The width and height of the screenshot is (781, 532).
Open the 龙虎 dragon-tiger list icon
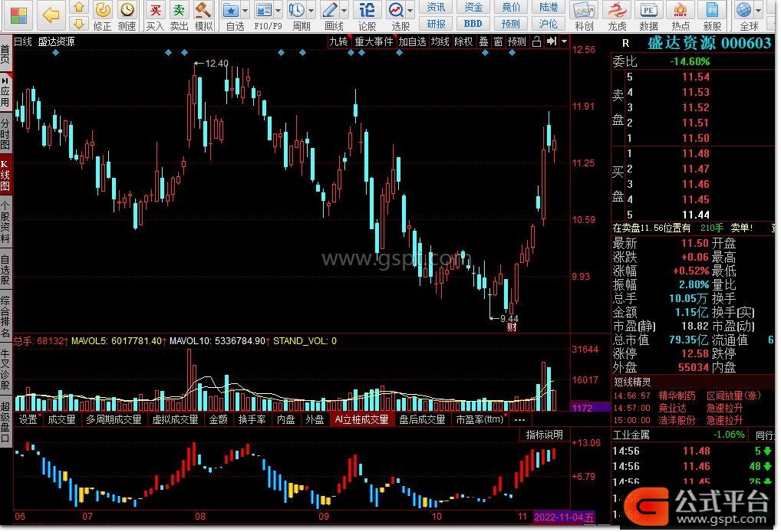[x=617, y=10]
